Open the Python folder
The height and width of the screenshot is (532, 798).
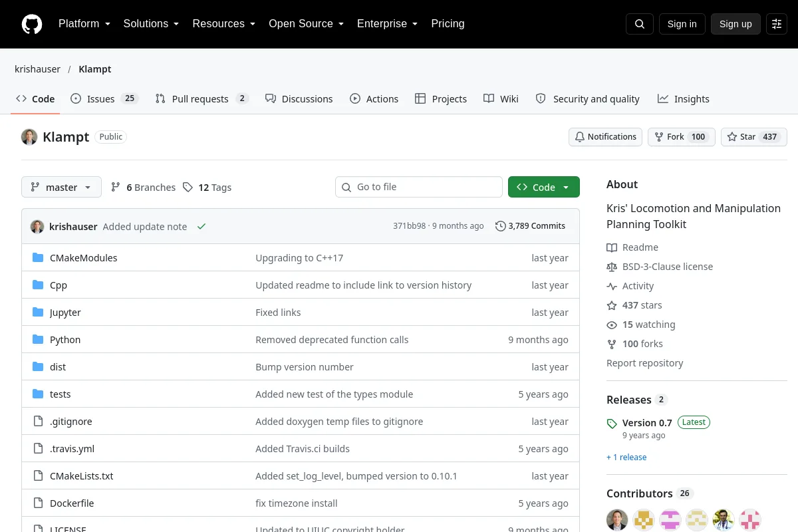[x=65, y=340]
